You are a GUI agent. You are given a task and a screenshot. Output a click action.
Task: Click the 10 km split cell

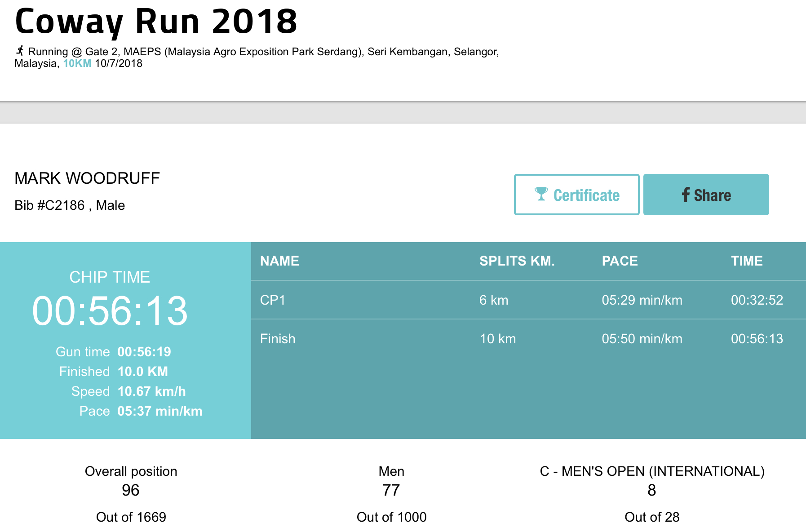pos(498,339)
